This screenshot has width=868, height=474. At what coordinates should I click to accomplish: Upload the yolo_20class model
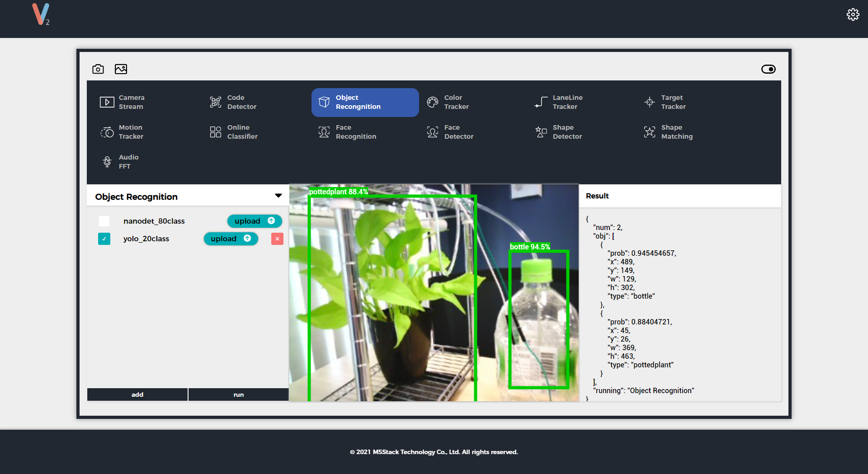231,239
